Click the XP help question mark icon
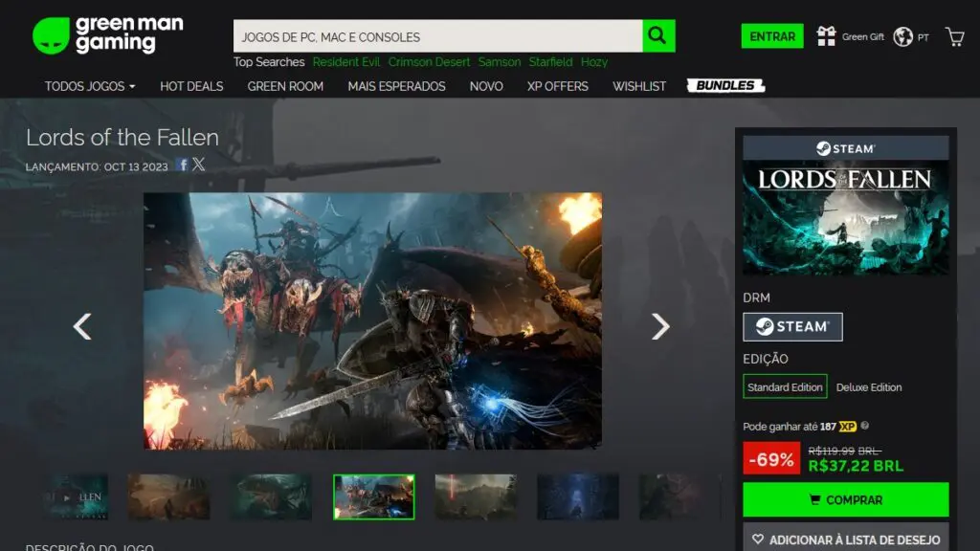 pyautogui.click(x=867, y=425)
